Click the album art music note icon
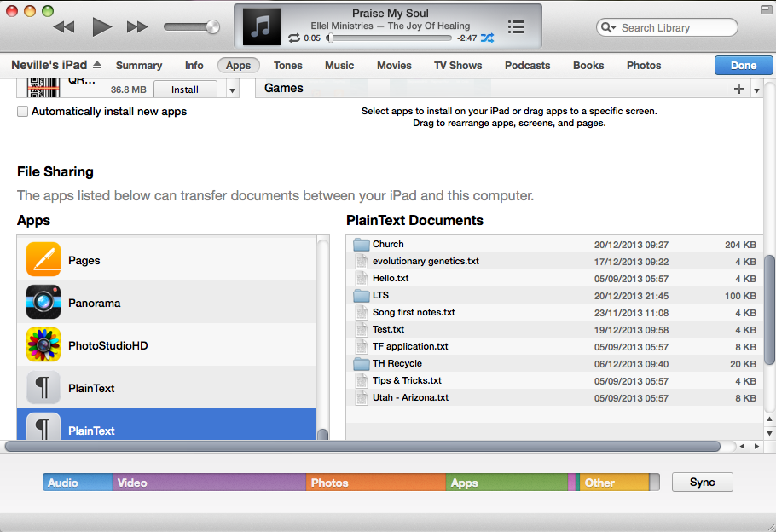 click(x=261, y=26)
